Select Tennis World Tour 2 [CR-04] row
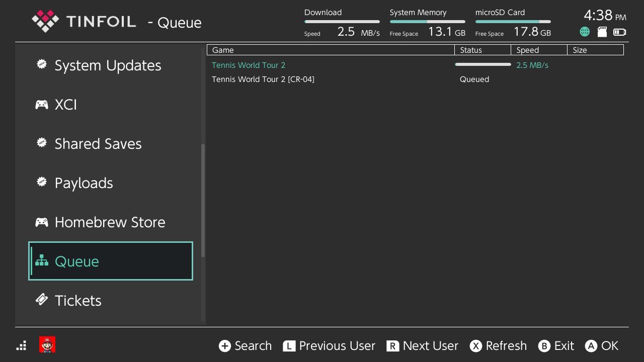 point(416,79)
